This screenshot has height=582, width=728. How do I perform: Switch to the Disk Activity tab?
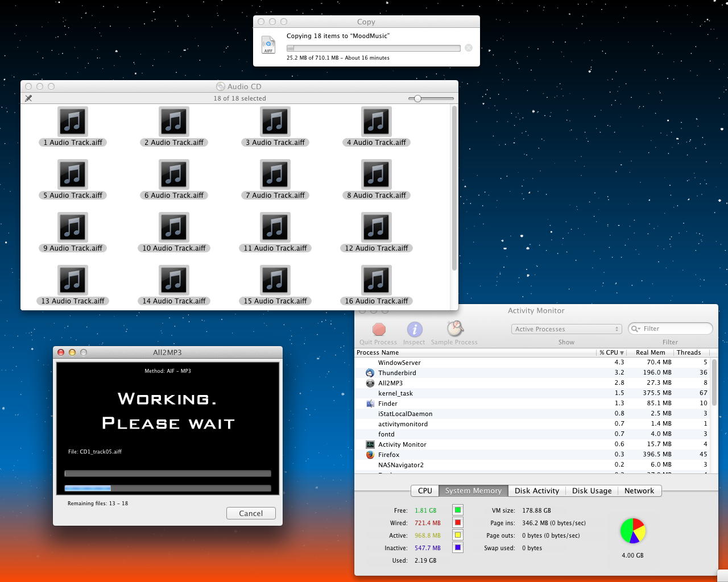point(537,490)
